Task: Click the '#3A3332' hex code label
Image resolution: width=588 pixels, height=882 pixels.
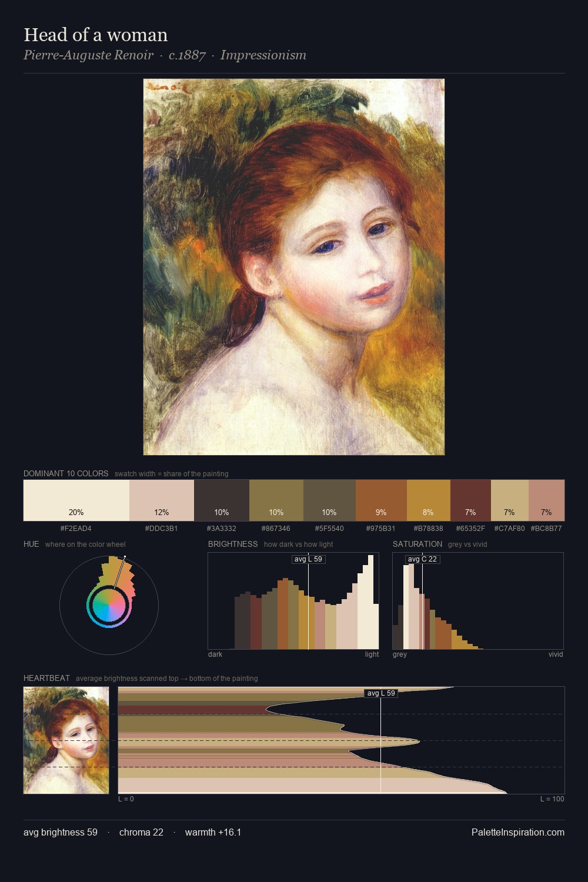Action: [222, 529]
